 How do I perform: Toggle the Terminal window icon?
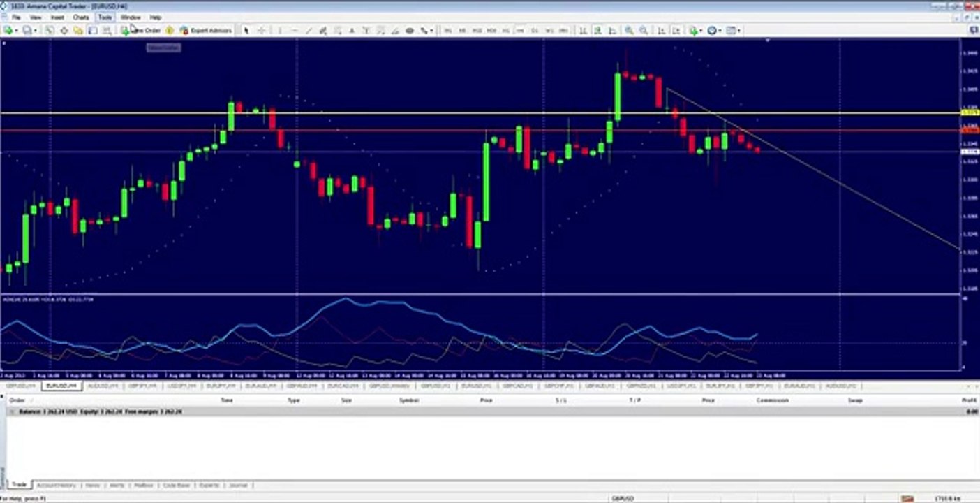click(92, 30)
